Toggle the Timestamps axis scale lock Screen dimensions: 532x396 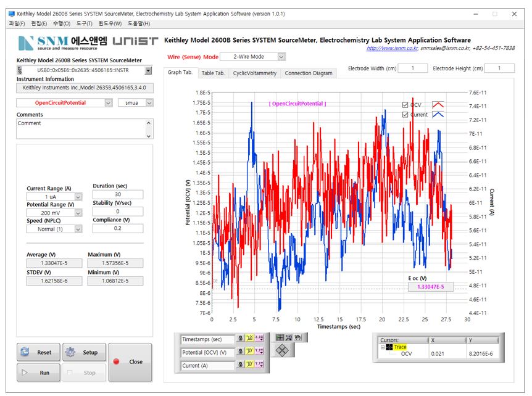pos(240,339)
